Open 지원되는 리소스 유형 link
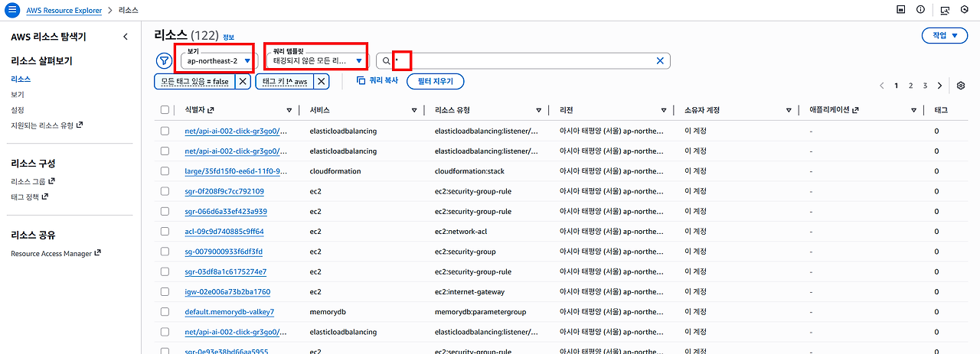 pos(47,125)
